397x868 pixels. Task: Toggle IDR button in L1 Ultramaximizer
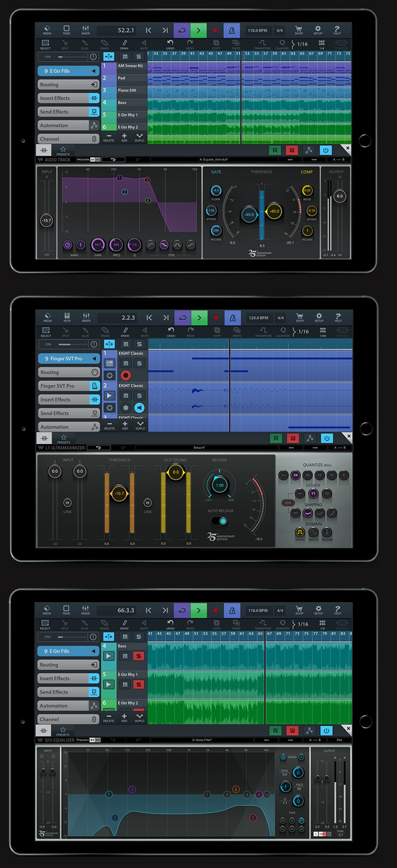click(288, 503)
